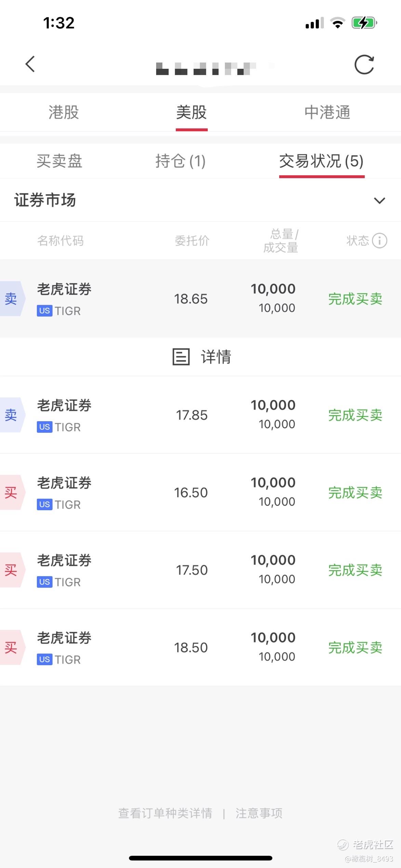Tap the 买 tag on the 18.50 order
The height and width of the screenshot is (868, 401).
coord(12,648)
